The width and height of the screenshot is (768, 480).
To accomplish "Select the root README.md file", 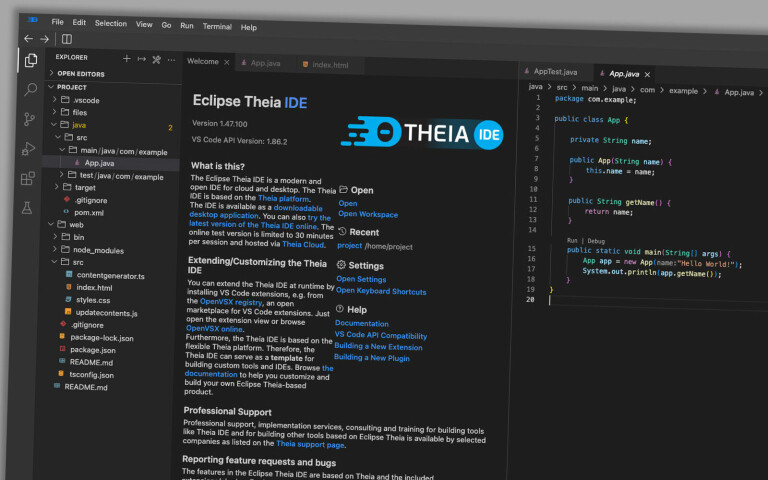I will point(86,387).
